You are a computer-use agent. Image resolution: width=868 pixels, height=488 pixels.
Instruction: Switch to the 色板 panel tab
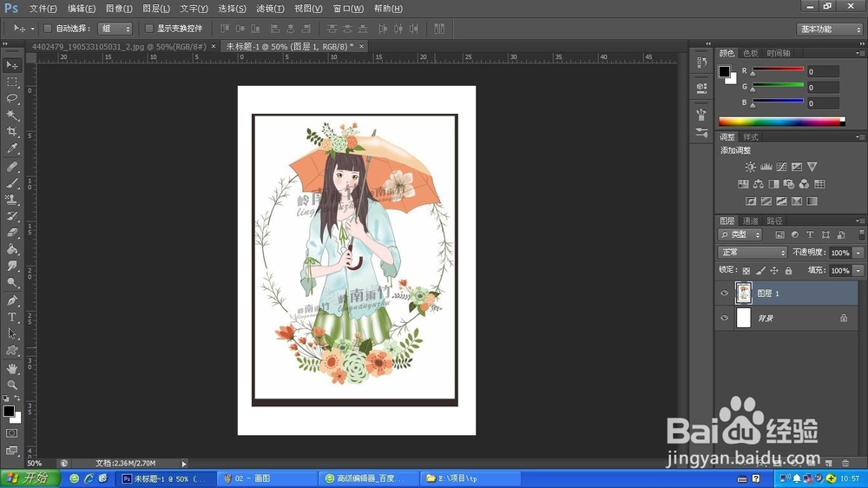(x=751, y=53)
